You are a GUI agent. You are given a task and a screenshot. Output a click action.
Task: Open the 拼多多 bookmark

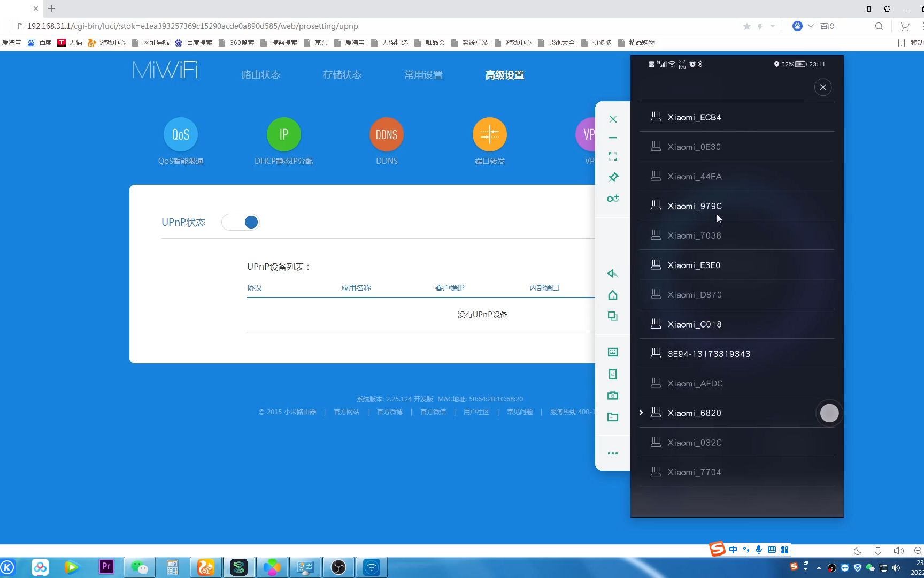[x=596, y=43]
